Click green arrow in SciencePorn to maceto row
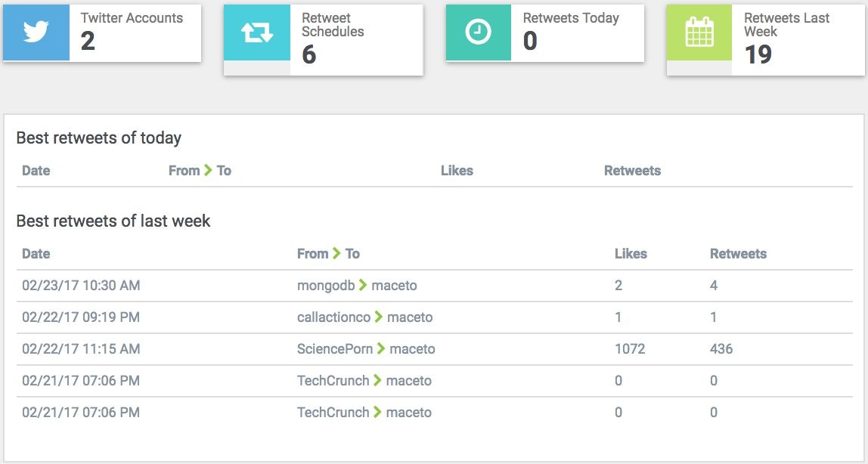The width and height of the screenshot is (868, 464). tap(381, 349)
